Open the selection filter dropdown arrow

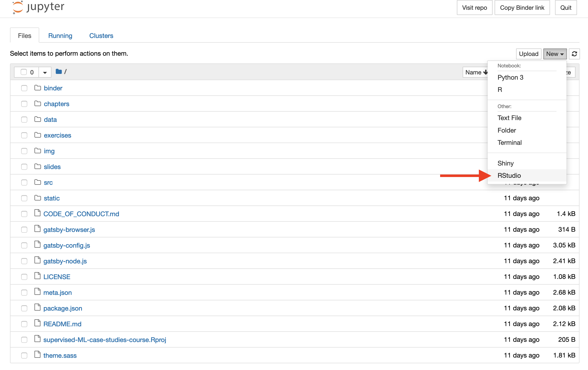[x=45, y=72]
